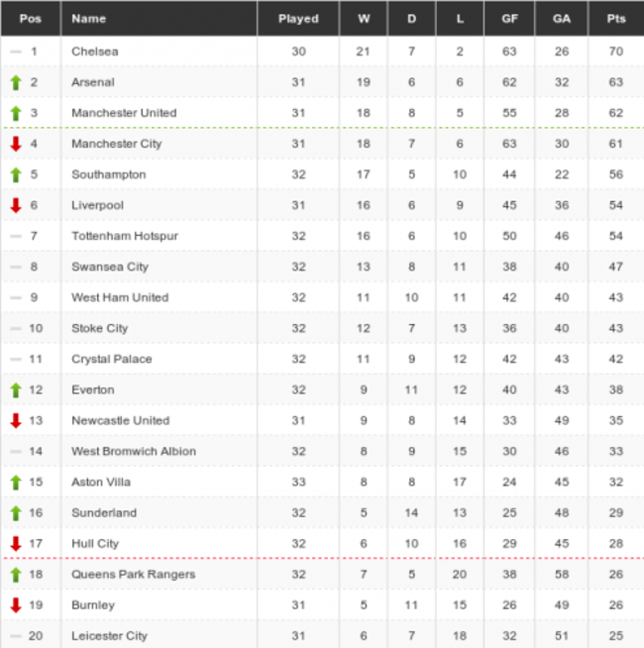Click the red down arrow beside Manchester City
The width and height of the screenshot is (644, 648).
coord(15,145)
